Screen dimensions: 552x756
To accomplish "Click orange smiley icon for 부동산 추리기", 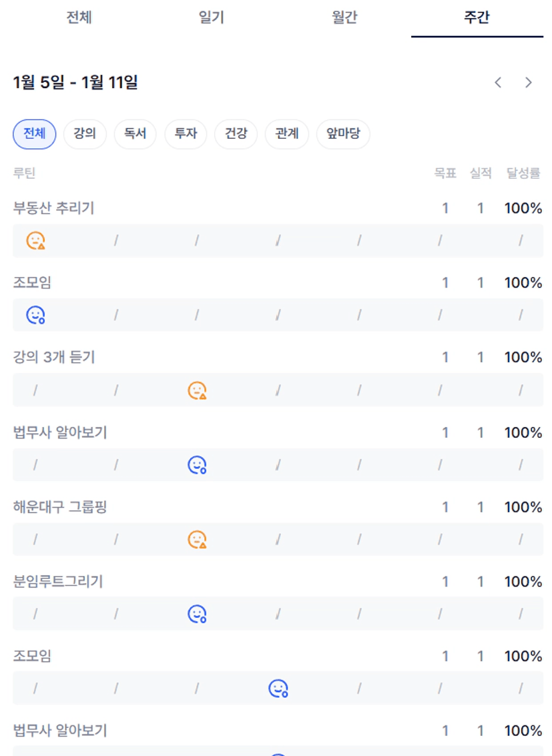I will [x=35, y=240].
